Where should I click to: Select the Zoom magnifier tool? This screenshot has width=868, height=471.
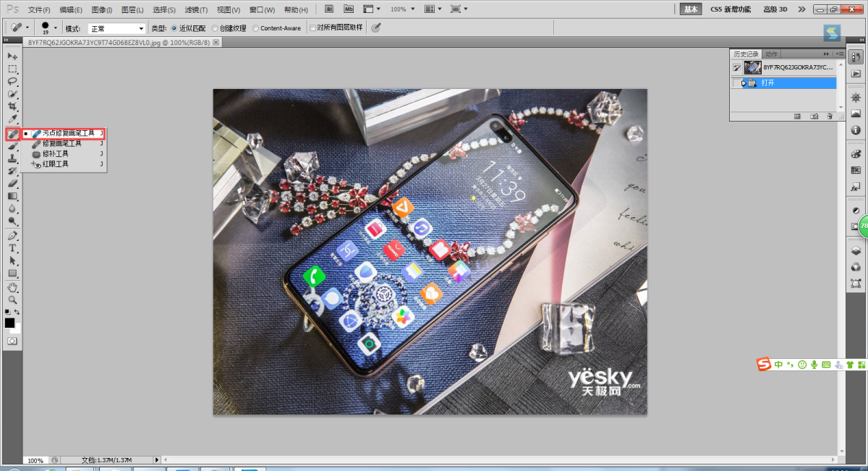[x=12, y=300]
